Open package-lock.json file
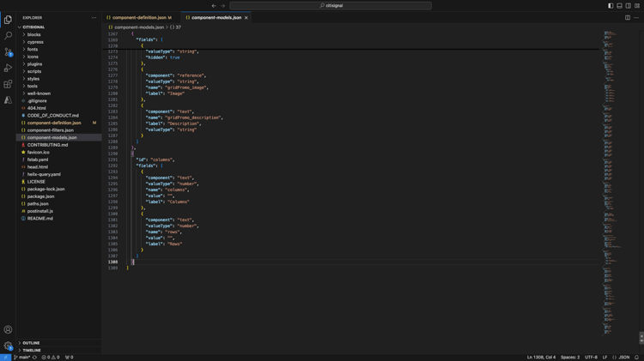This screenshot has height=361, width=644. (46, 190)
